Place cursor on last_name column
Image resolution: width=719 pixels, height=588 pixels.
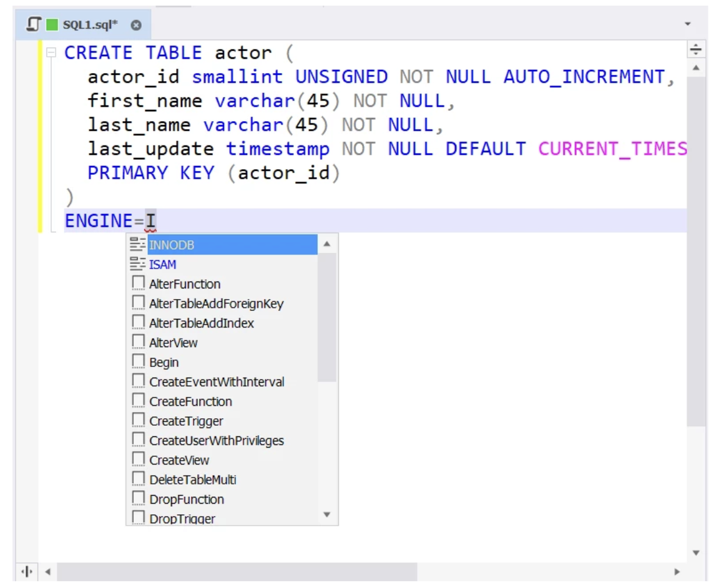coord(139,125)
